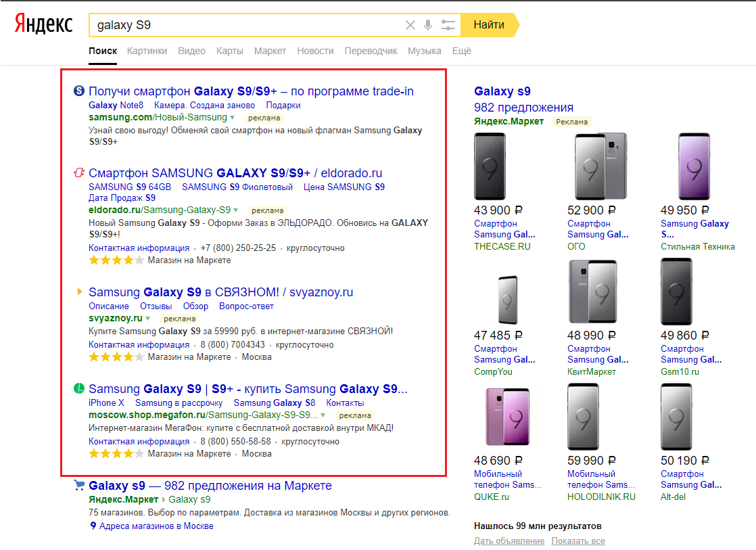Open the eldorado.ru Samsung Galaxy S9 ad title
The height and width of the screenshot is (550, 756).
pos(235,173)
